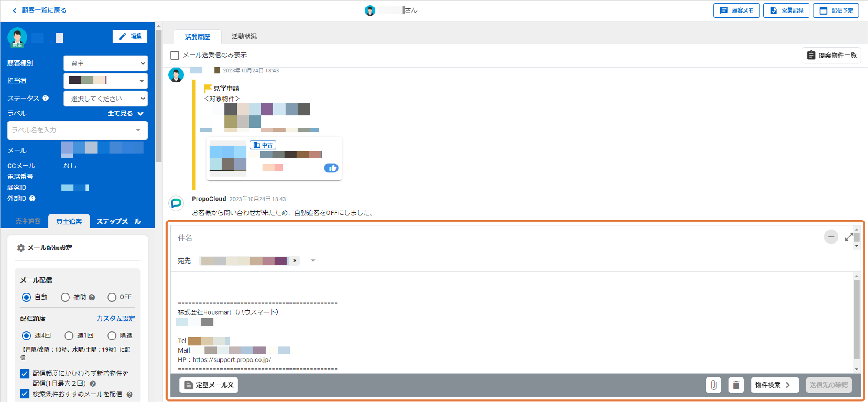Minimize the mail composer with minus icon
The width and height of the screenshot is (868, 402).
pyautogui.click(x=831, y=237)
